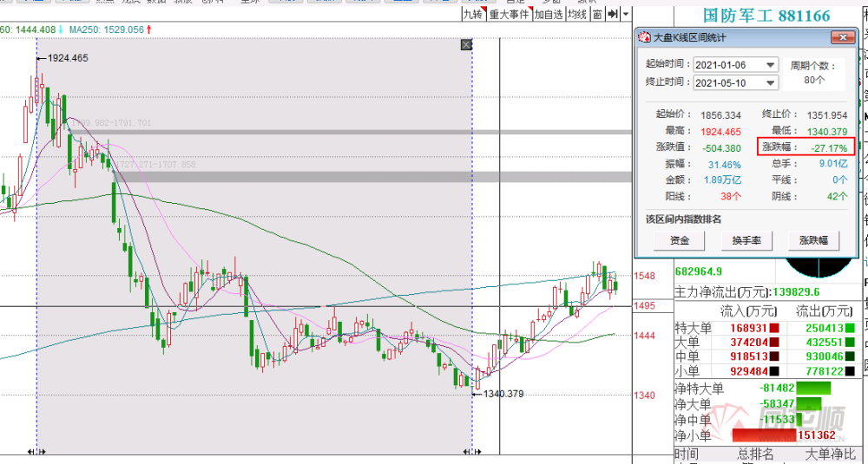Click the 大单 outflow value 432551
The height and width of the screenshot is (464, 868).
(x=825, y=343)
